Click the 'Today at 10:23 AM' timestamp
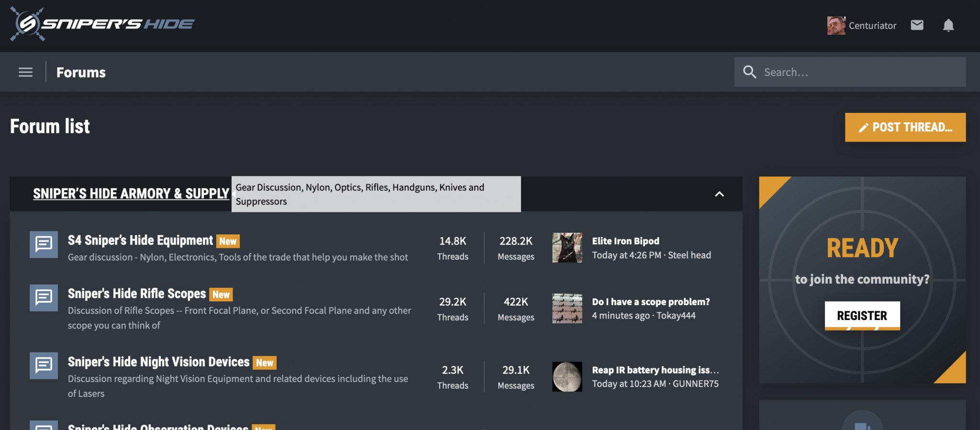The height and width of the screenshot is (430, 980). pyautogui.click(x=629, y=384)
